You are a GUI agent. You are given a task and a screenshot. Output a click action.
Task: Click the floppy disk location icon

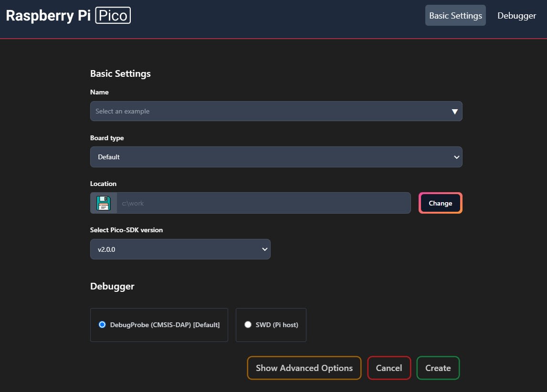(103, 203)
